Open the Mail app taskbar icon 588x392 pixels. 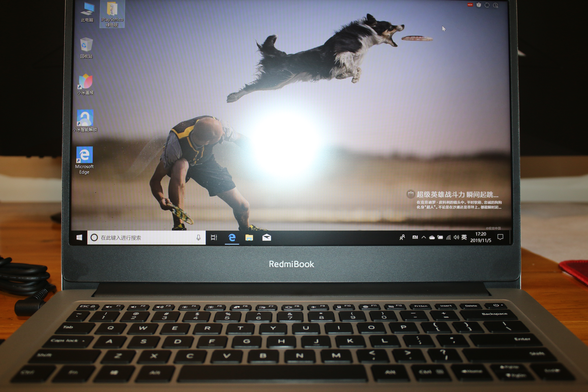[x=266, y=237]
